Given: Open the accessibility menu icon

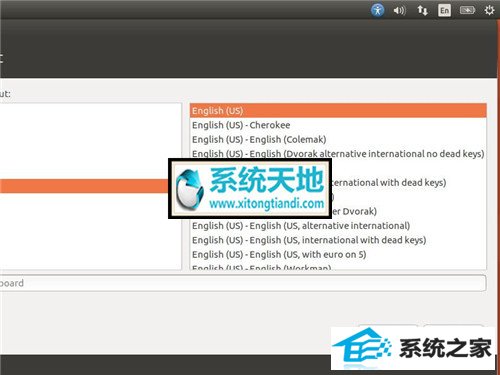Looking at the screenshot, I should click(377, 10).
